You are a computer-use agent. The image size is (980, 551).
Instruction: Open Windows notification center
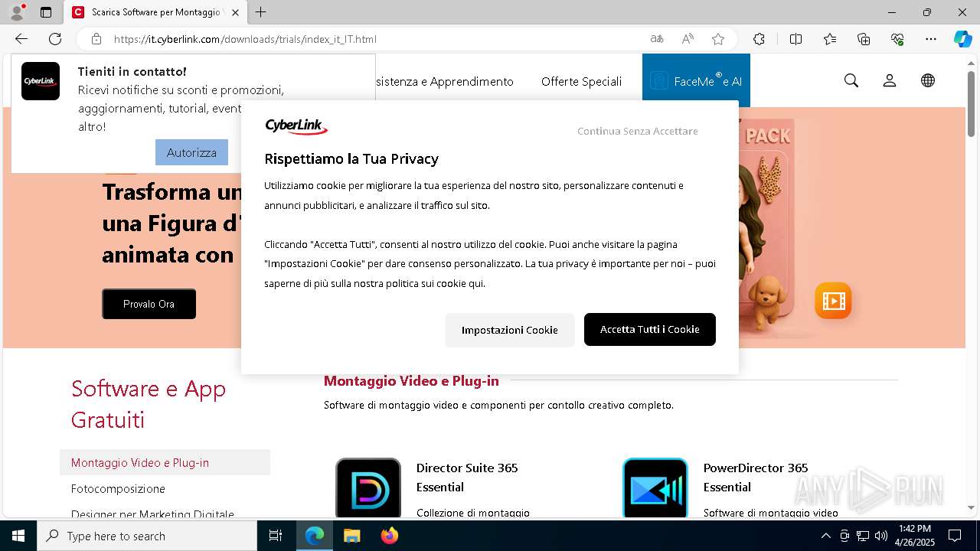[955, 536]
